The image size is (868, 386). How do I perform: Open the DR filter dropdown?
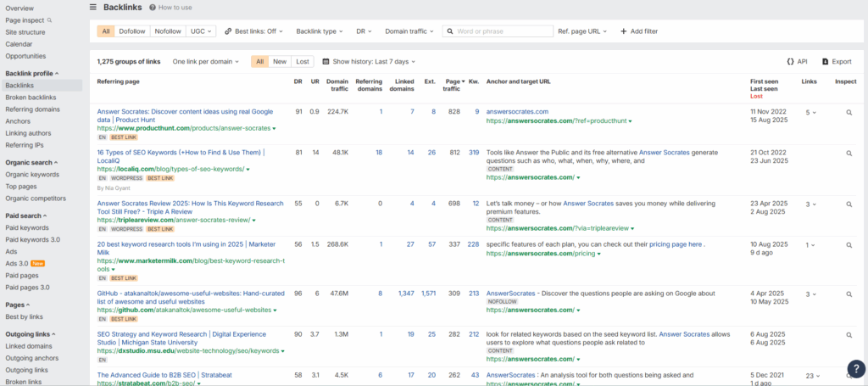(x=364, y=31)
